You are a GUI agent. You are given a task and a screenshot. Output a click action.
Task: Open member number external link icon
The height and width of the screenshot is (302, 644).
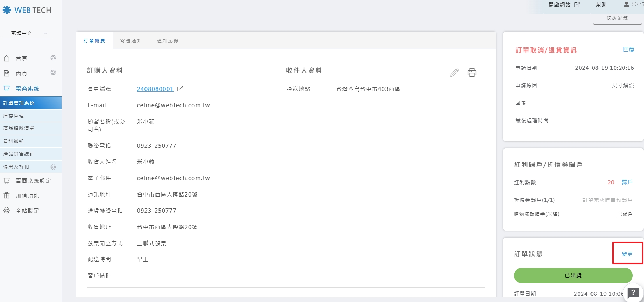click(x=180, y=89)
